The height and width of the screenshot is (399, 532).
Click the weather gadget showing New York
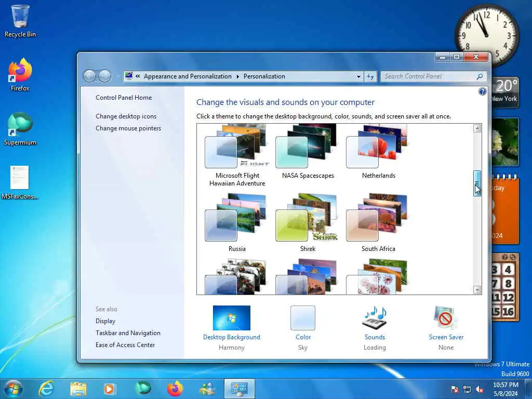pos(505,92)
